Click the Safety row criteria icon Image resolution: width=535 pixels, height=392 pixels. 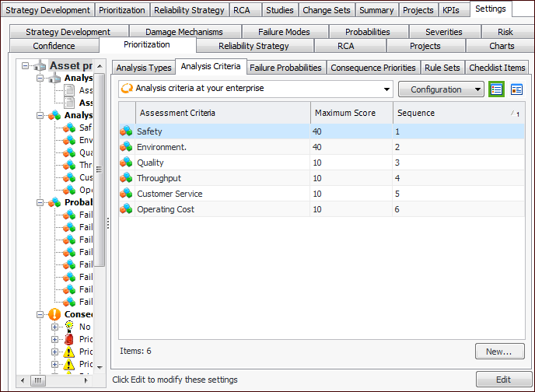pyautogui.click(x=126, y=131)
